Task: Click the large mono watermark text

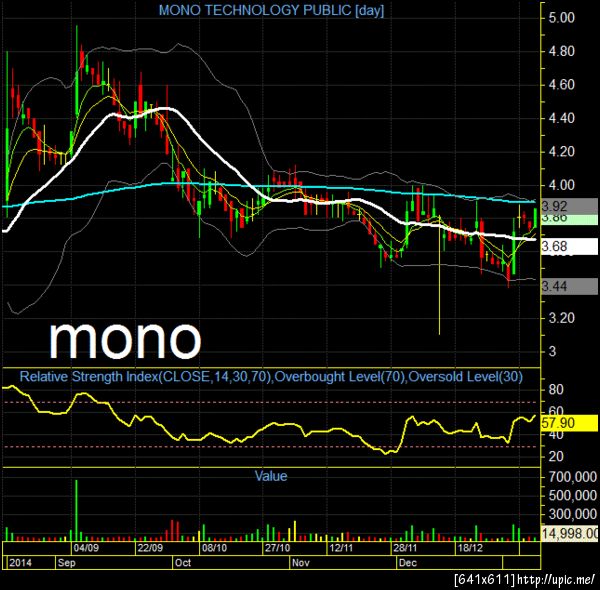Action: 125,339
